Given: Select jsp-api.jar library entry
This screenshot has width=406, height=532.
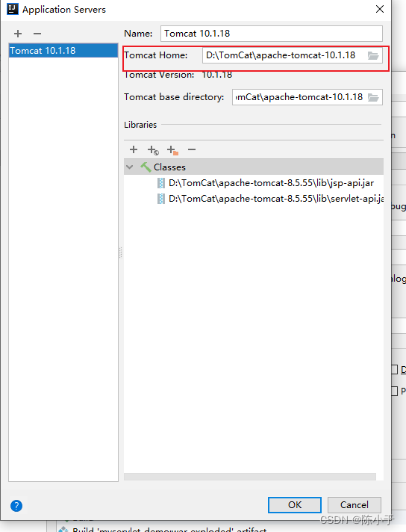Looking at the screenshot, I should pyautogui.click(x=266, y=183).
